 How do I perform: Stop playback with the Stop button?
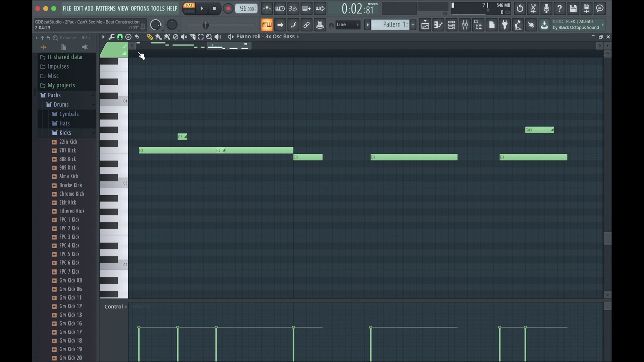click(214, 8)
